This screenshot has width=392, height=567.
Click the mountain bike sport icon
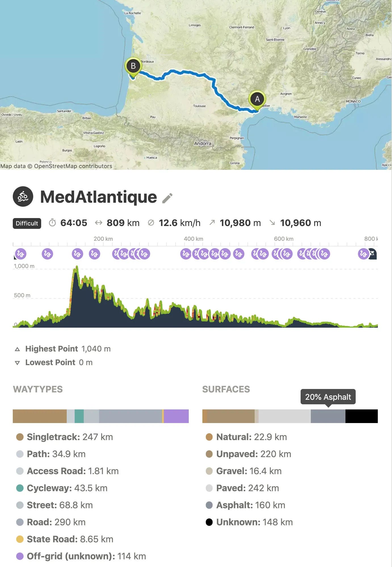click(x=23, y=196)
